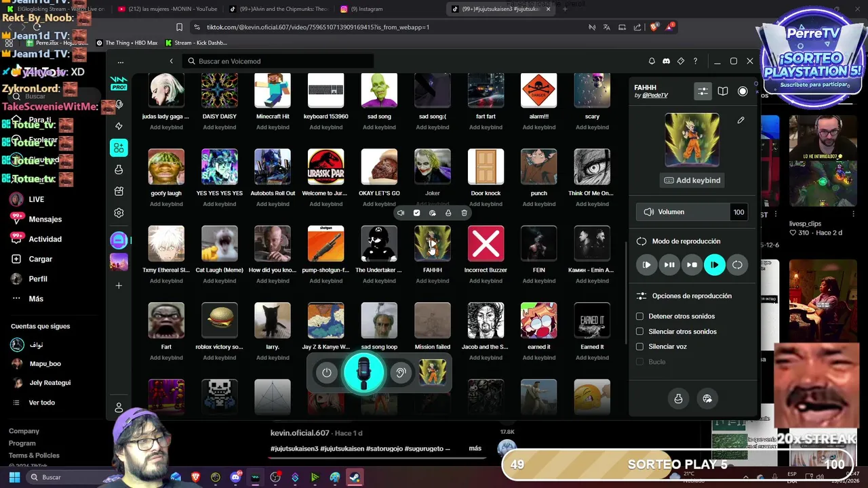
Task: Open the gift box sidebar icon
Action: pos(119,191)
